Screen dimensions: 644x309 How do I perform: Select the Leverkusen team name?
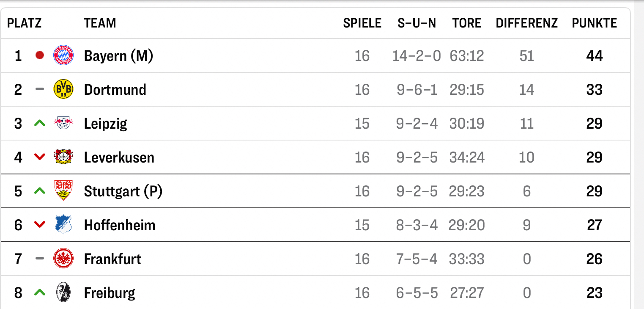(119, 157)
